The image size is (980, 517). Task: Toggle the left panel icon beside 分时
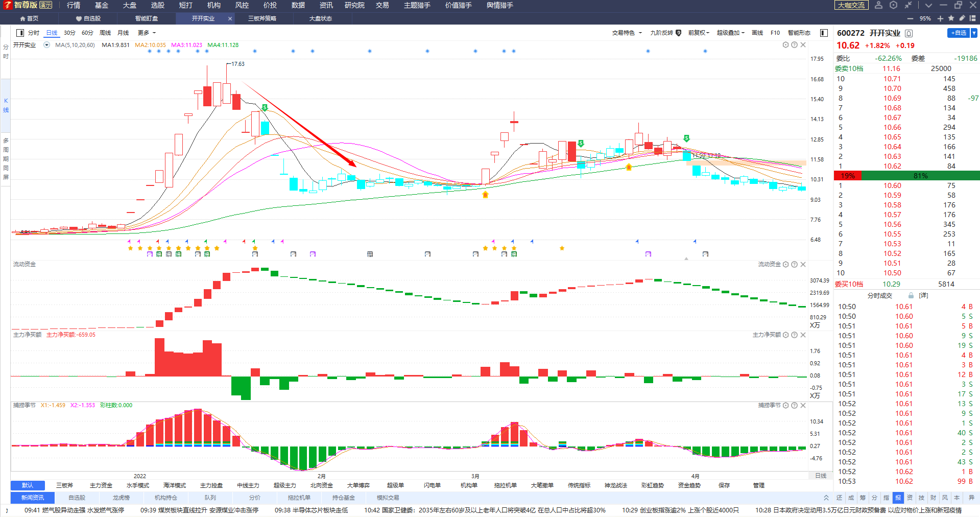(20, 33)
